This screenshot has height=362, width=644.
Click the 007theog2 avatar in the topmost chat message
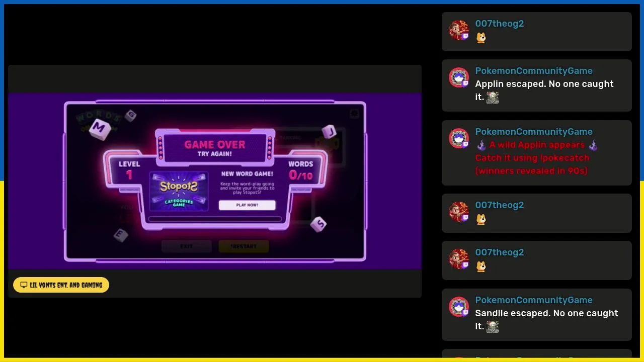click(x=458, y=30)
